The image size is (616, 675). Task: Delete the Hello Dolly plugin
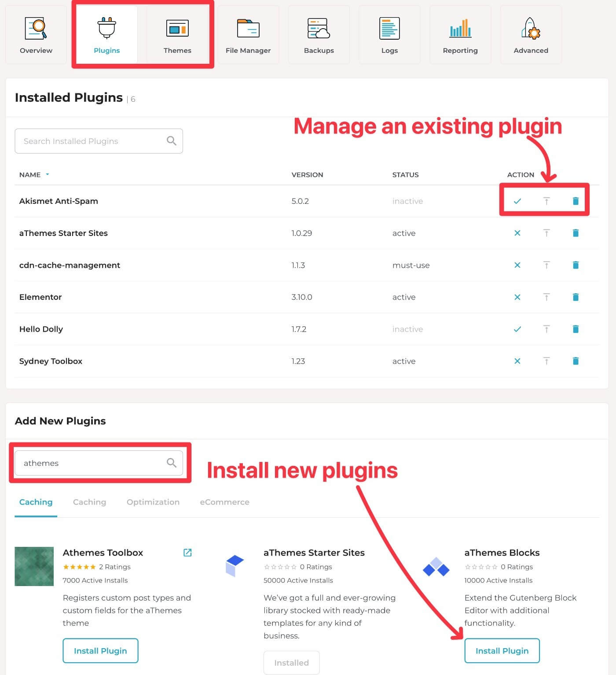pyautogui.click(x=576, y=329)
